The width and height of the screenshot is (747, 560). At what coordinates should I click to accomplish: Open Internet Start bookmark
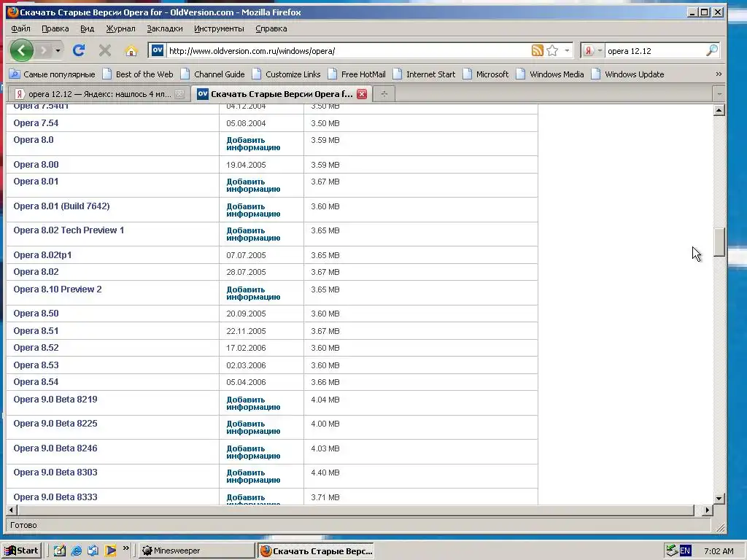tap(424, 74)
